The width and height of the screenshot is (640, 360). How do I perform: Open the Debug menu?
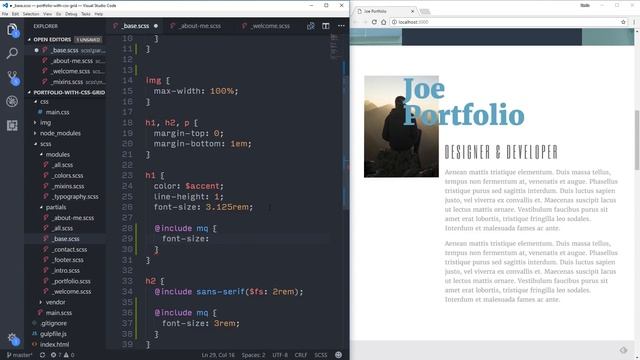[71, 14]
